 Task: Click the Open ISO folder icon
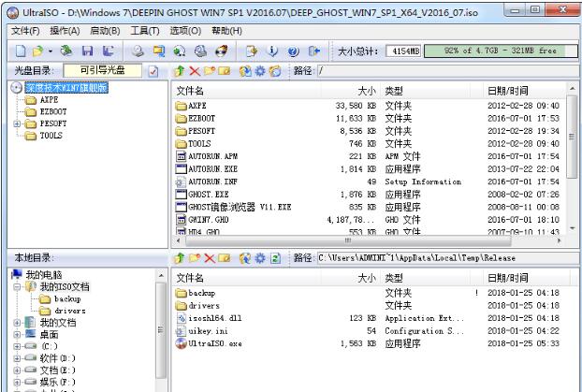tap(37, 51)
